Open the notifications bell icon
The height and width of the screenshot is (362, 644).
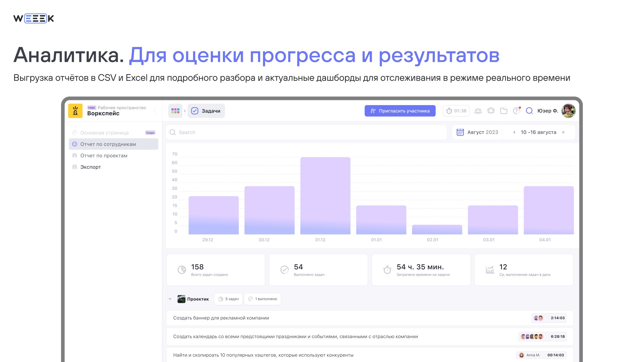click(x=491, y=111)
